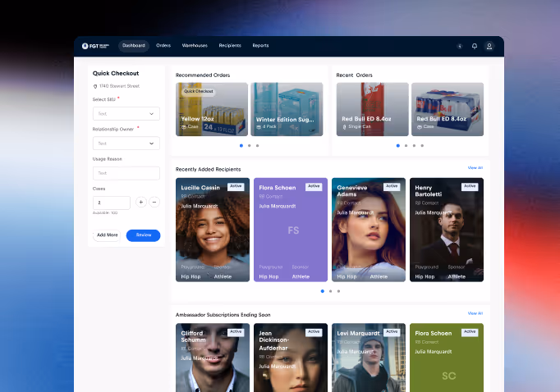The width and height of the screenshot is (560, 392).
Task: Click the Recommended Orders heading
Action: pyautogui.click(x=203, y=75)
